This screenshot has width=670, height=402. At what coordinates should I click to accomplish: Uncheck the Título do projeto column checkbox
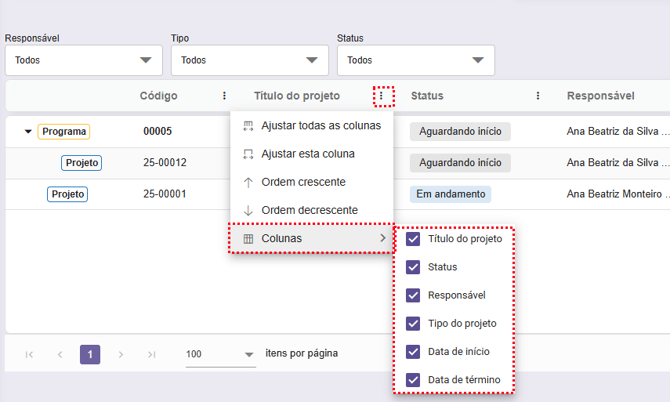click(x=413, y=239)
